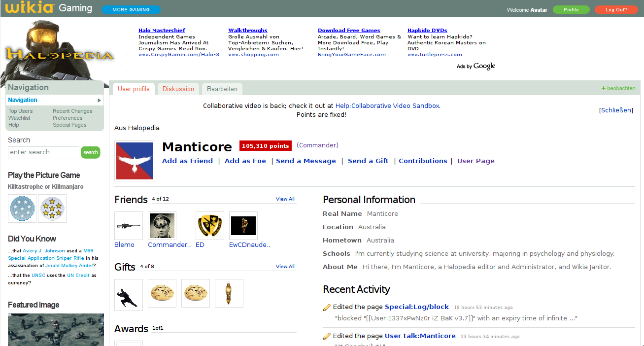Open Help:Collaborative Video Sandbox link

[x=387, y=106]
